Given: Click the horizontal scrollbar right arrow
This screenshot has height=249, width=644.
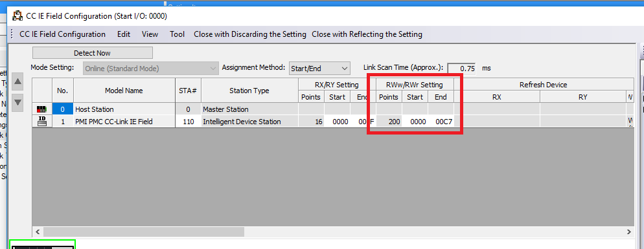Looking at the screenshot, I should (x=629, y=232).
